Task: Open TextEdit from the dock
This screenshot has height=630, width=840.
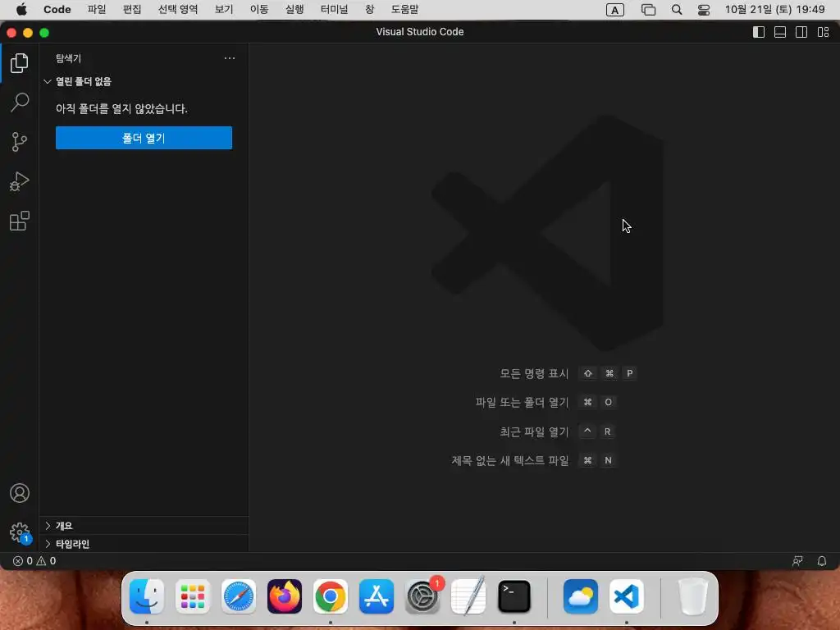Action: [468, 596]
